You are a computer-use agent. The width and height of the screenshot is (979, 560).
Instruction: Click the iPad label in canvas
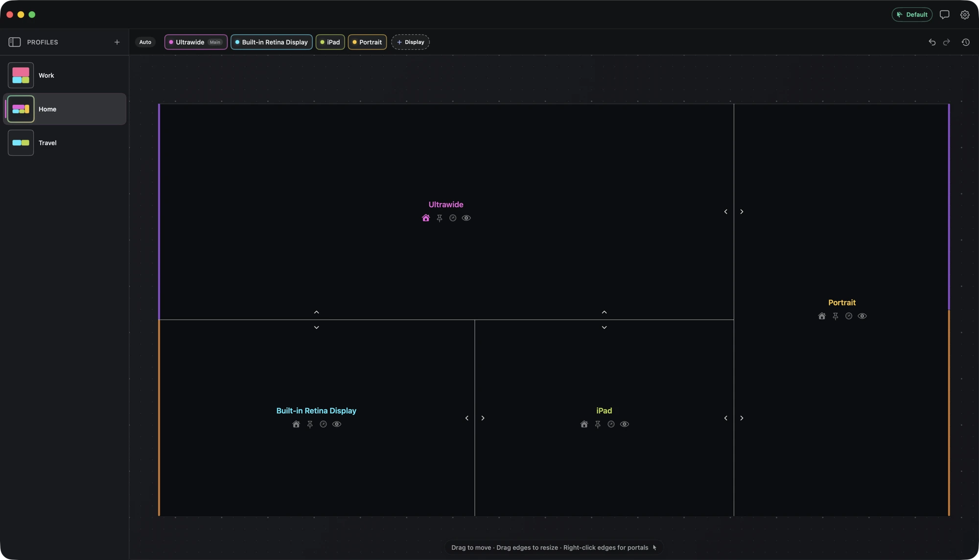pos(604,411)
